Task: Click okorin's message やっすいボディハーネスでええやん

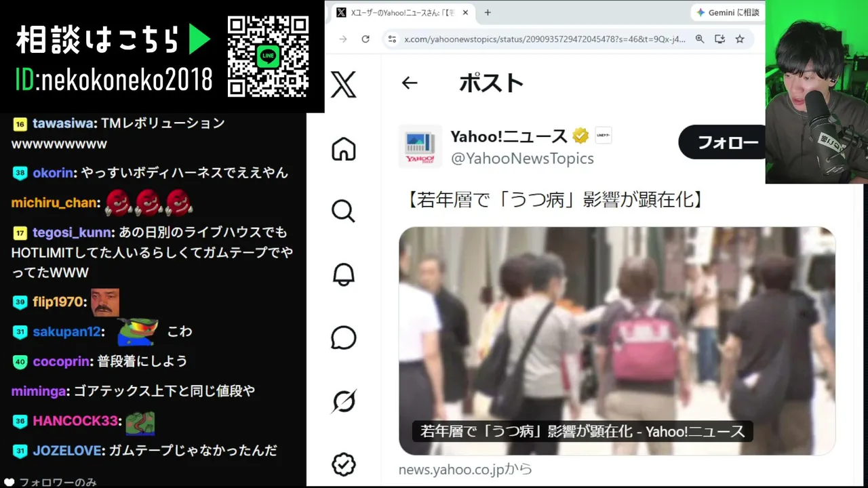Action: [184, 173]
